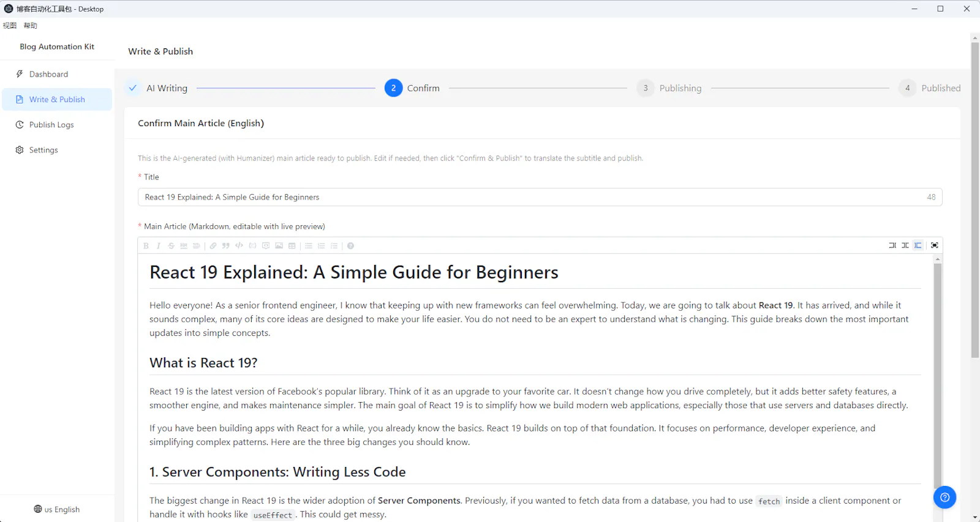The height and width of the screenshot is (522, 980).
Task: Click the blue floating help button
Action: point(945,498)
